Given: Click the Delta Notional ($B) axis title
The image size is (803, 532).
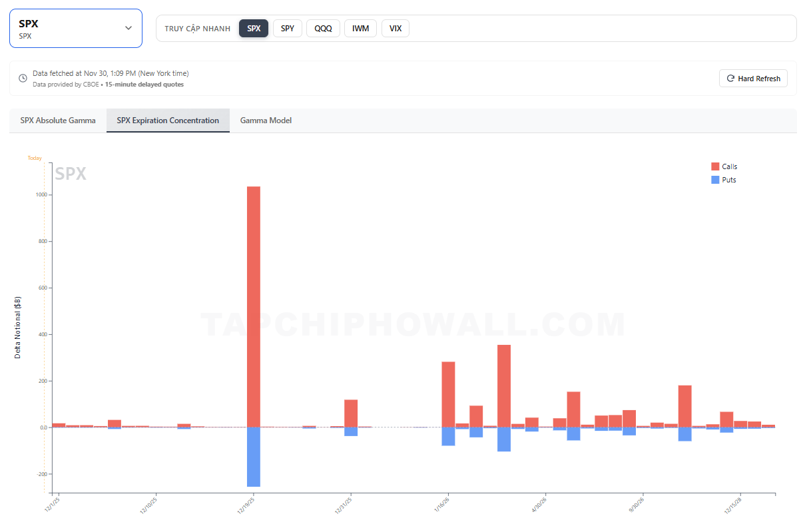Looking at the screenshot, I should [18, 327].
